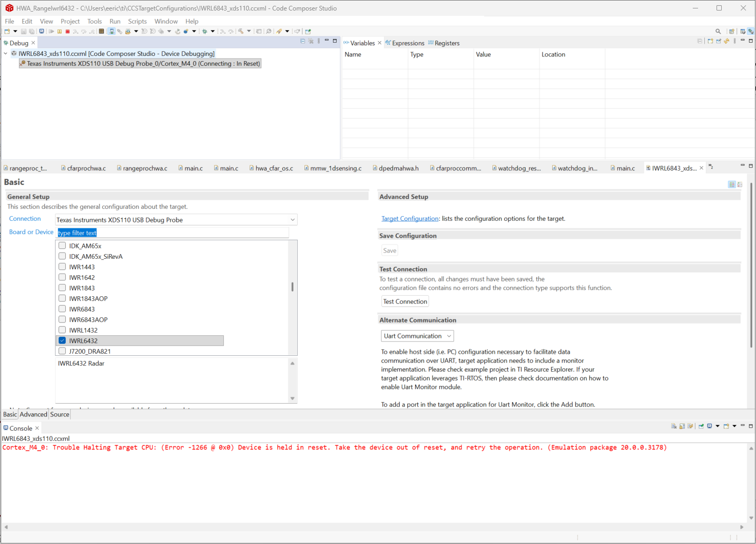Image resolution: width=756 pixels, height=544 pixels.
Task: Check the IWR6843 device checkbox
Action: coord(62,309)
